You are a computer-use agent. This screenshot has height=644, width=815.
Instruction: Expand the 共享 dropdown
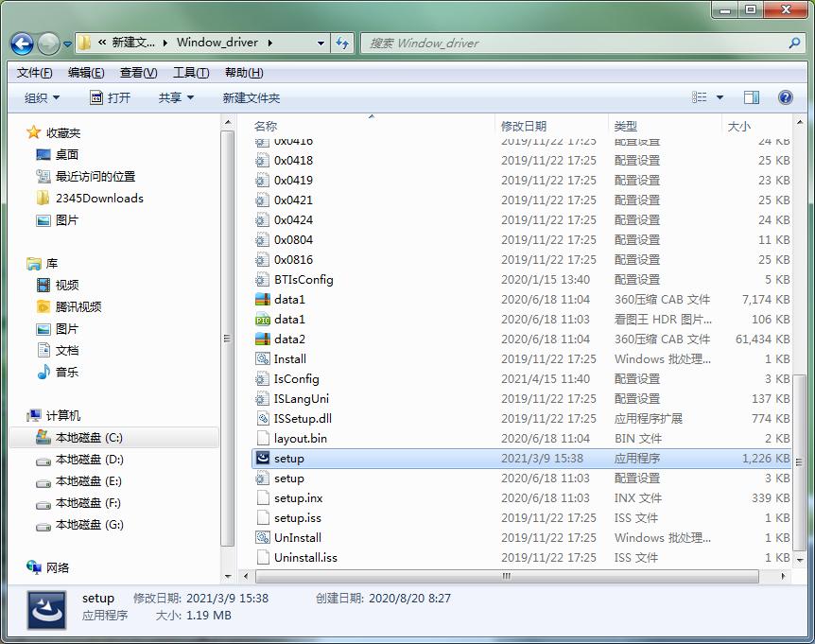(x=176, y=97)
